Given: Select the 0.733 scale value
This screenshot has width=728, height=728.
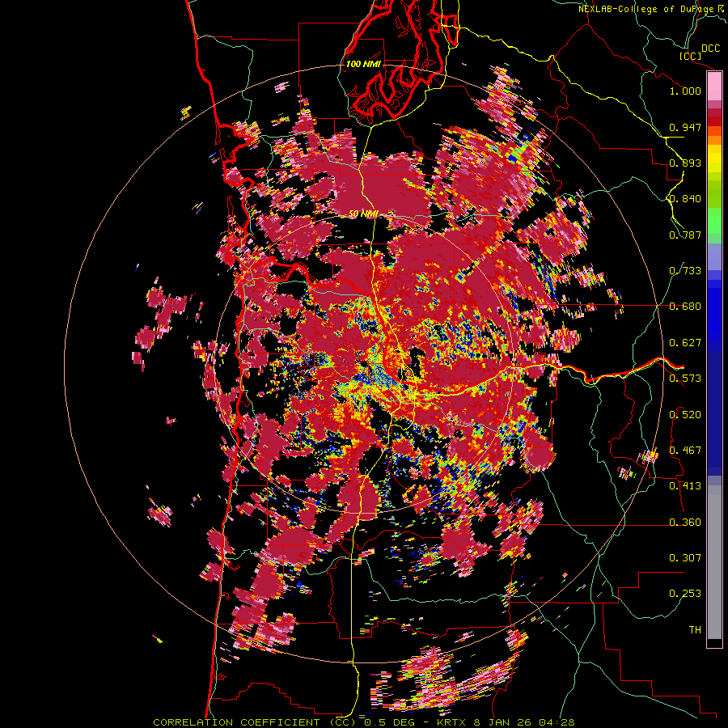Looking at the screenshot, I should coord(685,271).
